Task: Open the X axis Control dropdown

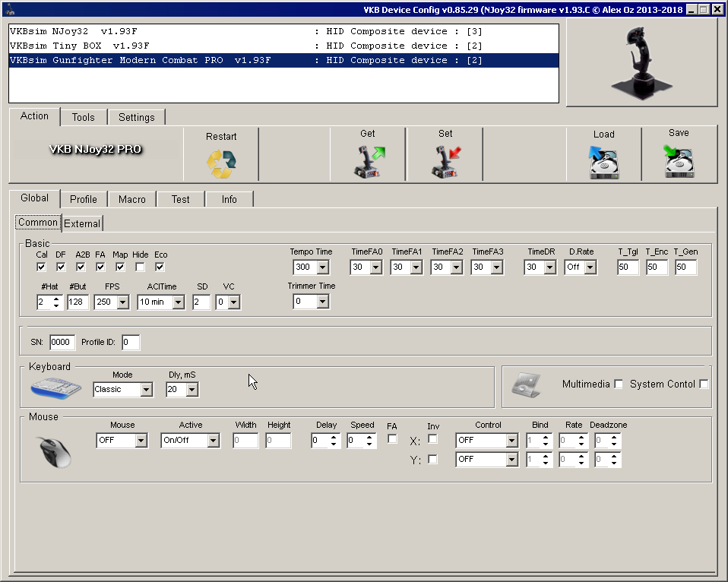Action: click(x=511, y=440)
